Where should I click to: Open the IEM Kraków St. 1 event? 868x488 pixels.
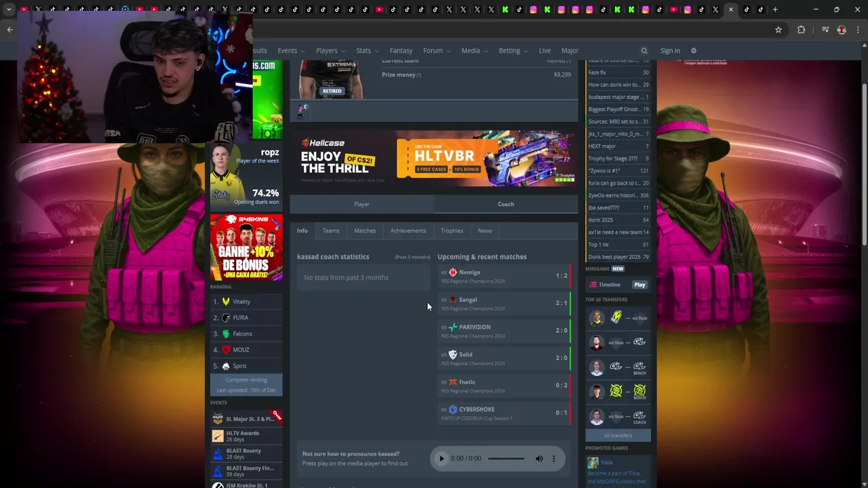click(x=246, y=485)
